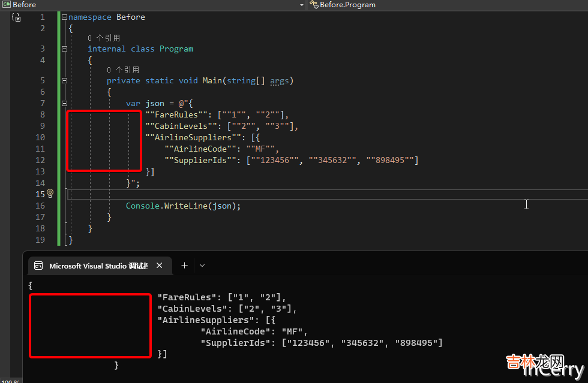588x383 pixels.
Task: Click the braces icon beside line 1
Action: [16, 17]
